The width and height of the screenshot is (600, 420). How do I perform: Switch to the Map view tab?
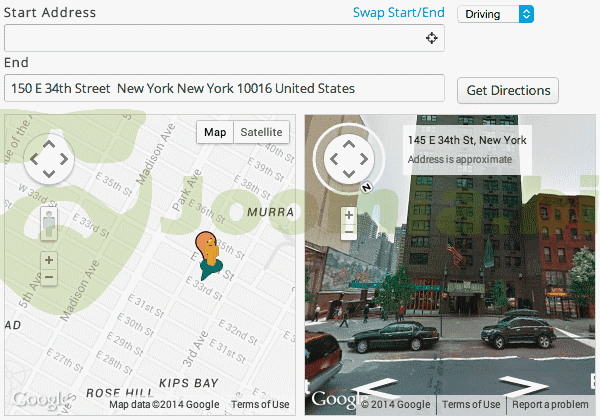pos(214,132)
